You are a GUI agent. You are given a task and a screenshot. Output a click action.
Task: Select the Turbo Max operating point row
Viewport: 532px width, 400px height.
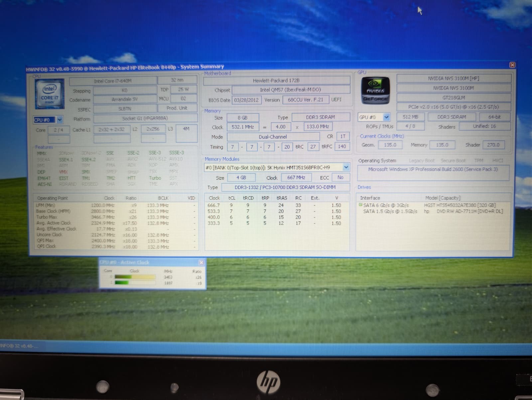[116, 217]
